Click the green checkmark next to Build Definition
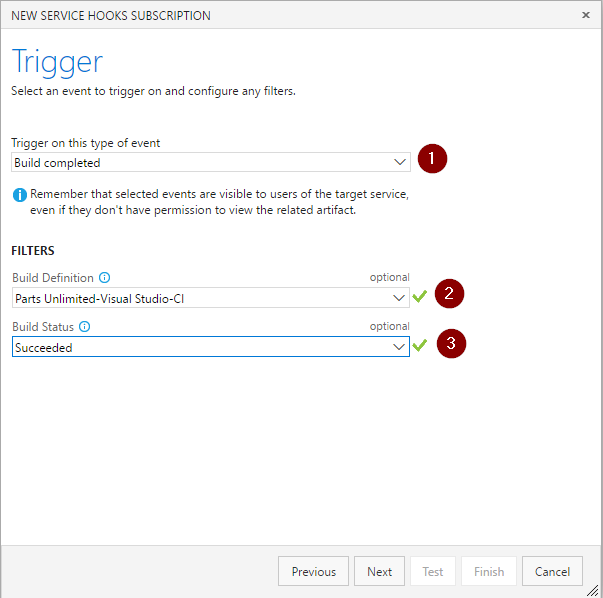 pos(420,297)
